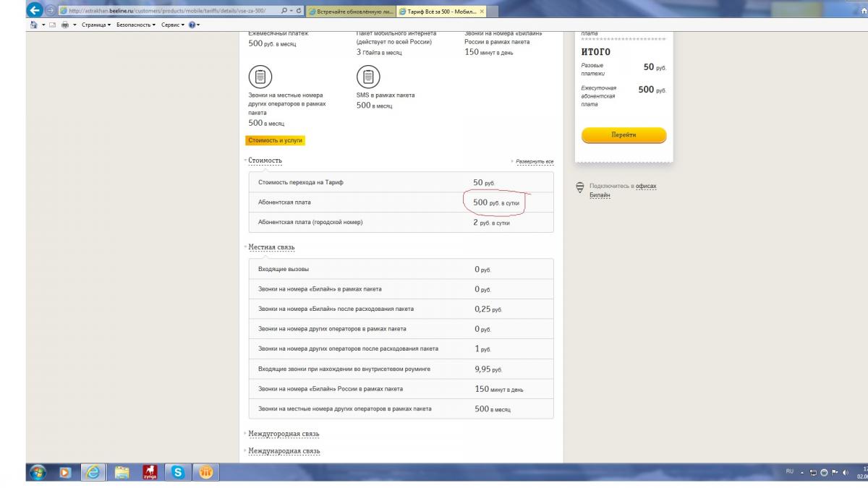Click the search magnifier in address bar
Screen dimensions: 868x488
(283, 11)
